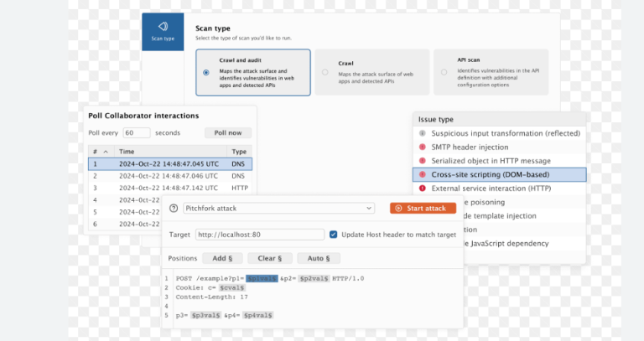
Task: Open the Scan type sidebar tab
Action: pos(163,32)
